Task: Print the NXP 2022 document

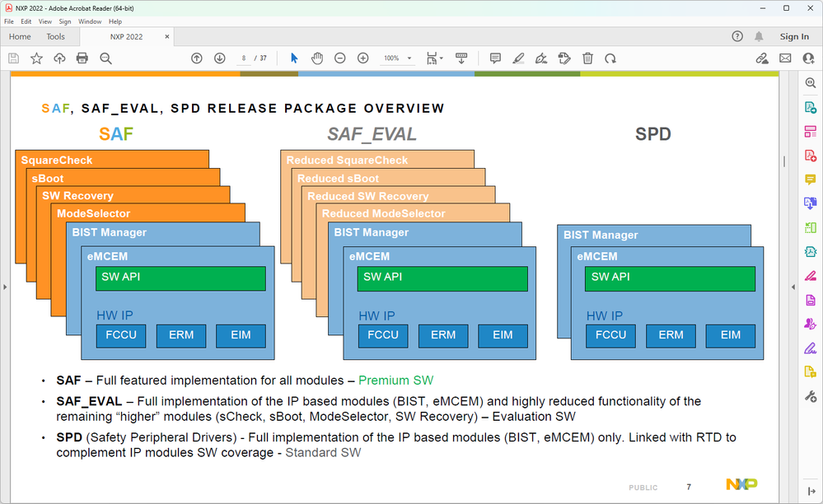Action: pos(82,58)
